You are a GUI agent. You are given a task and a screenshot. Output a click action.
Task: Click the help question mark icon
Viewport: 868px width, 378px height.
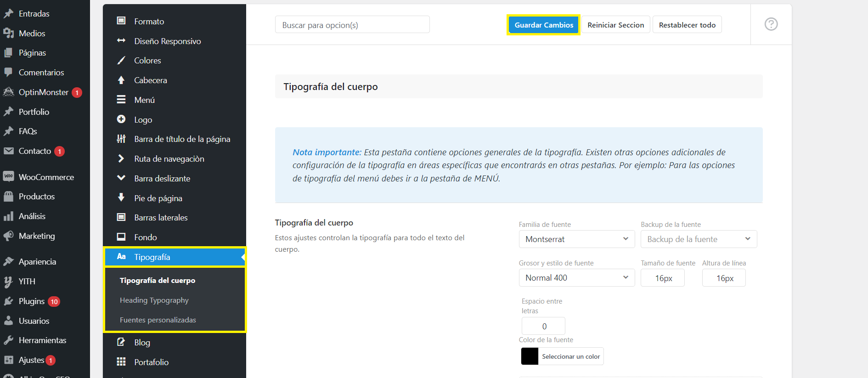tap(771, 24)
